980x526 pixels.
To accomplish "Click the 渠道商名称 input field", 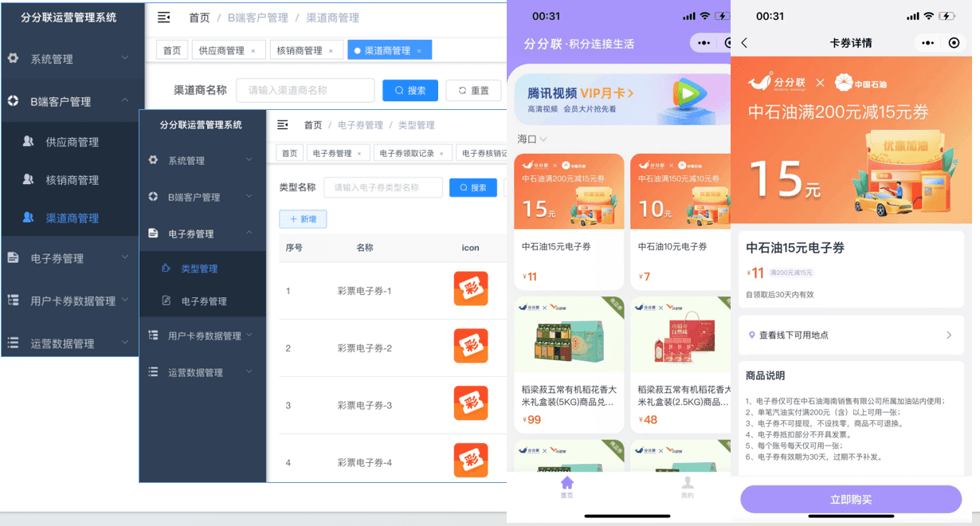I will 305,91.
